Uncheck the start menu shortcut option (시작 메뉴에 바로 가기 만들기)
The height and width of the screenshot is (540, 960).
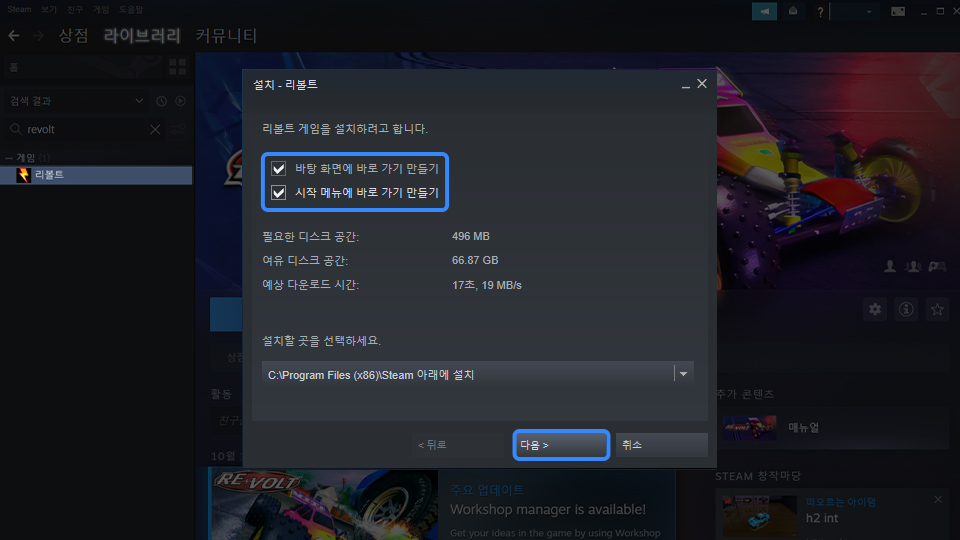(279, 193)
